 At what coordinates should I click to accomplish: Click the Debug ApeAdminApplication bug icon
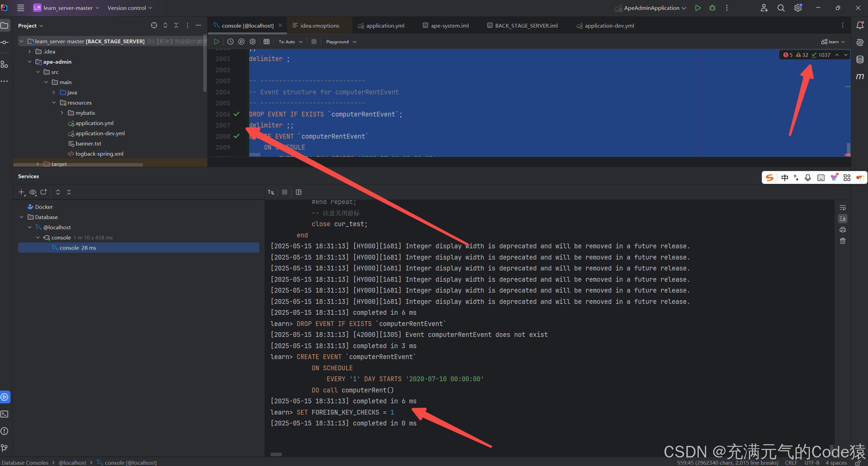click(712, 8)
